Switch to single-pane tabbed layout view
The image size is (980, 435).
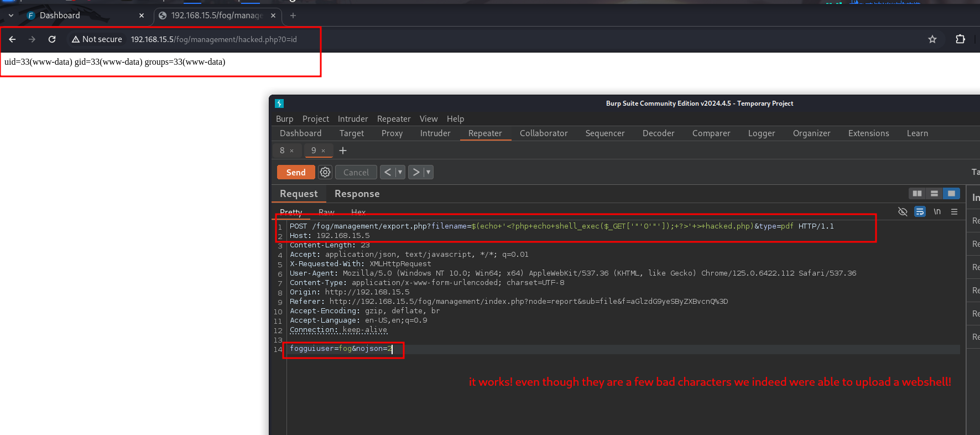951,193
